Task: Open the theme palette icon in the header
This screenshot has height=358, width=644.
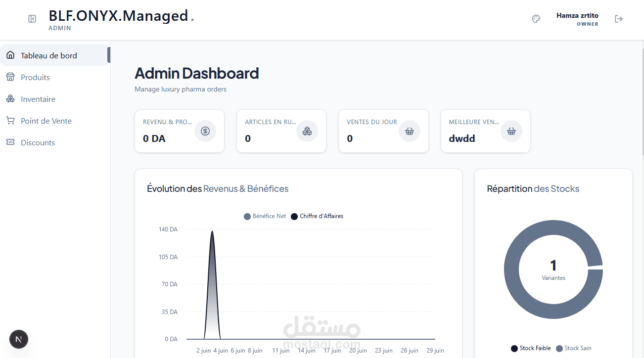Action: [x=536, y=19]
